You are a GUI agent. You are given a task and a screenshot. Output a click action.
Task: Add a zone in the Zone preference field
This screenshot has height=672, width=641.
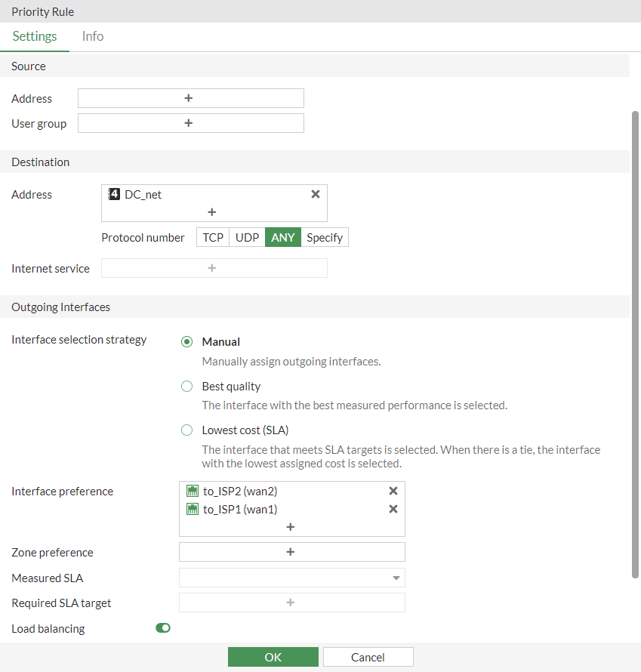point(291,552)
